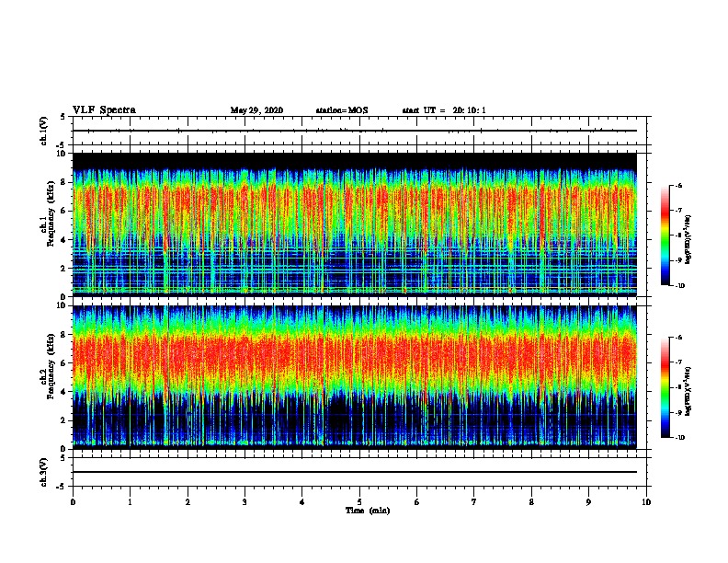Click the "ch.3(V)" waveform axis label
The image size is (728, 563).
point(44,472)
